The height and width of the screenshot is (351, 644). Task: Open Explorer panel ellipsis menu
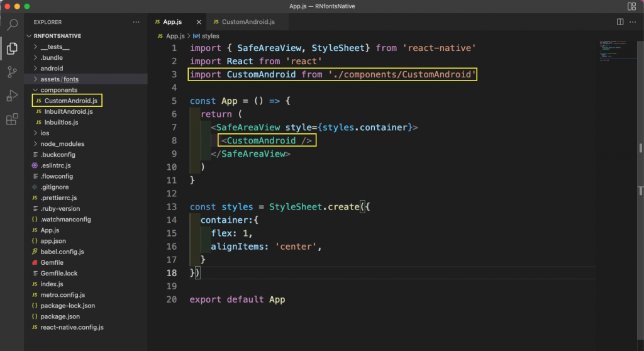click(136, 22)
